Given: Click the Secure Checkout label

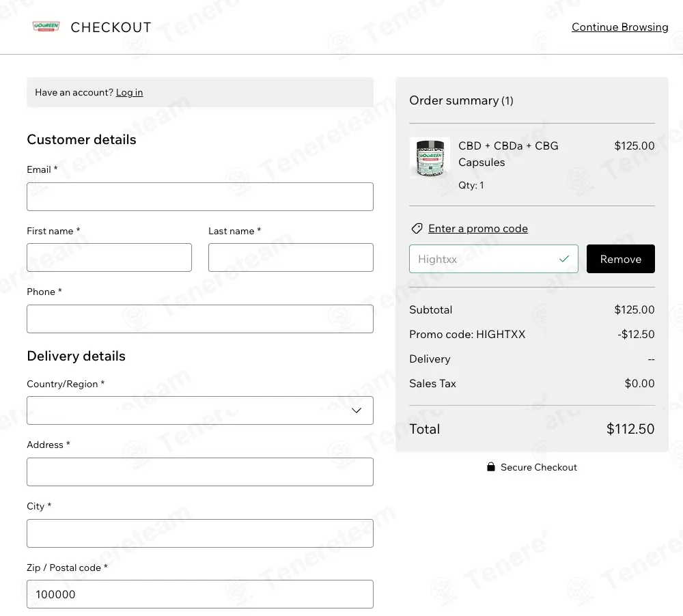Looking at the screenshot, I should [x=539, y=467].
